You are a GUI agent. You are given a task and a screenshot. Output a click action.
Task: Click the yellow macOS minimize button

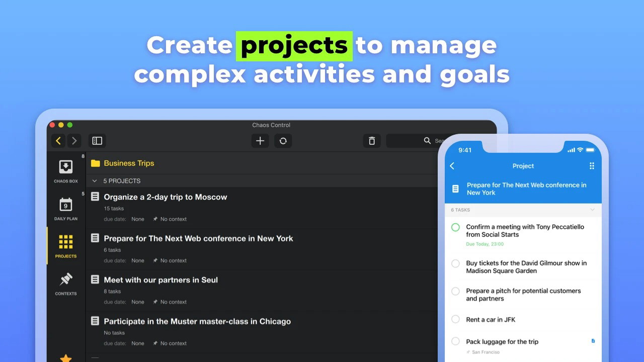click(61, 125)
